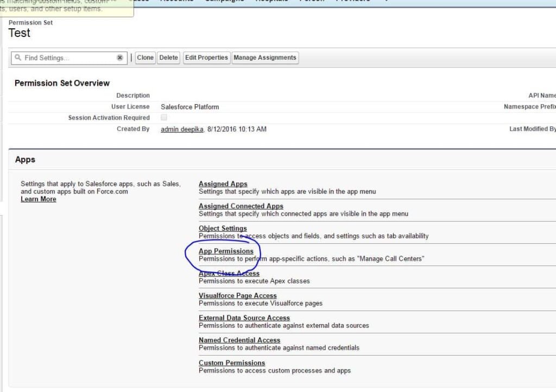This screenshot has height=392, width=556.
Task: Open the Assigned Apps settings
Action: tap(223, 184)
